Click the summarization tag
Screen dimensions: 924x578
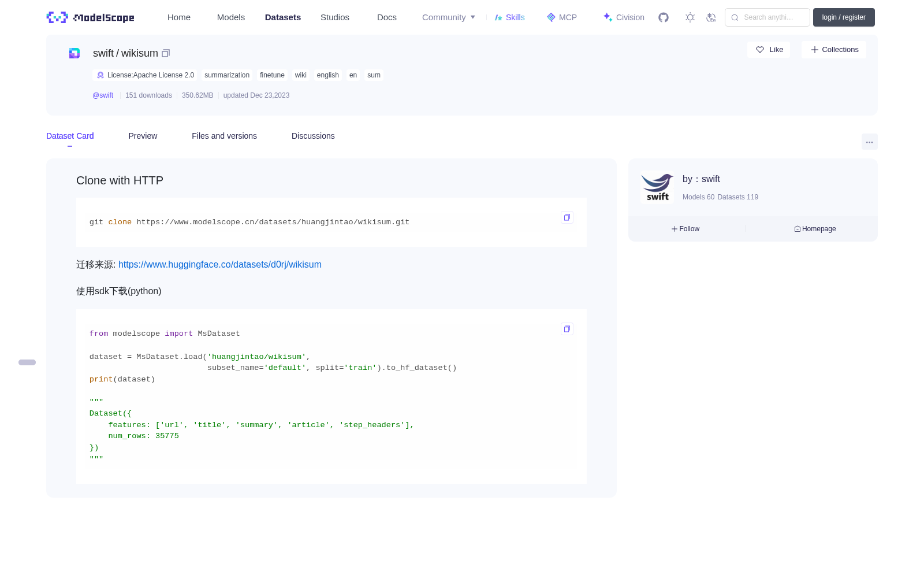click(227, 75)
